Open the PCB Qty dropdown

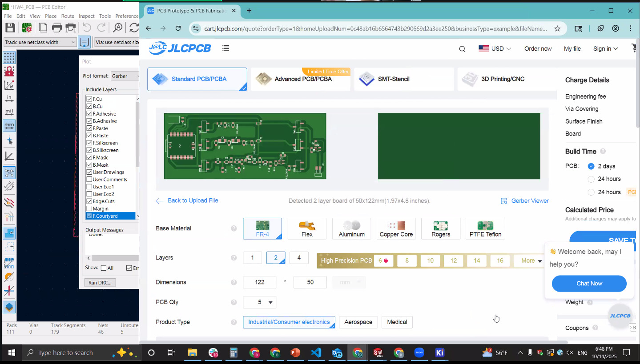click(260, 302)
